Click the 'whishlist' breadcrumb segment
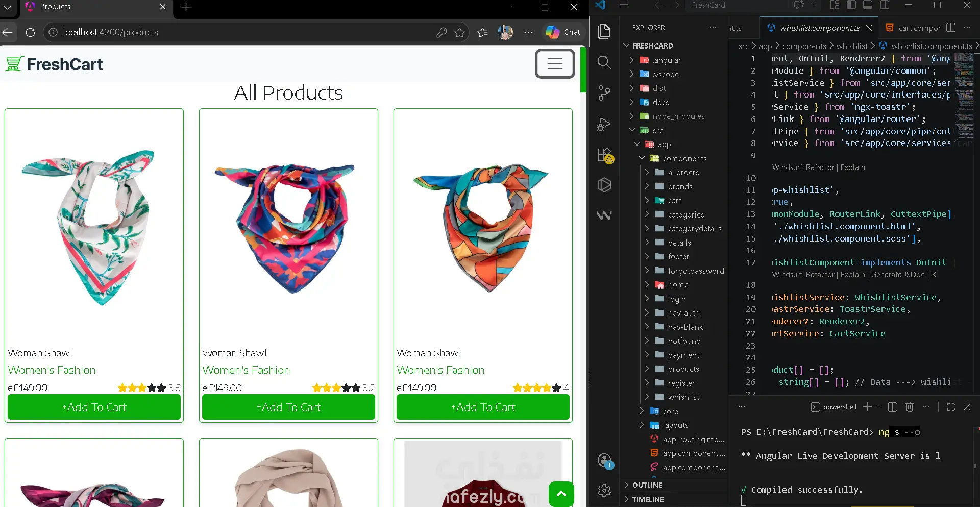The width and height of the screenshot is (980, 507). (852, 46)
